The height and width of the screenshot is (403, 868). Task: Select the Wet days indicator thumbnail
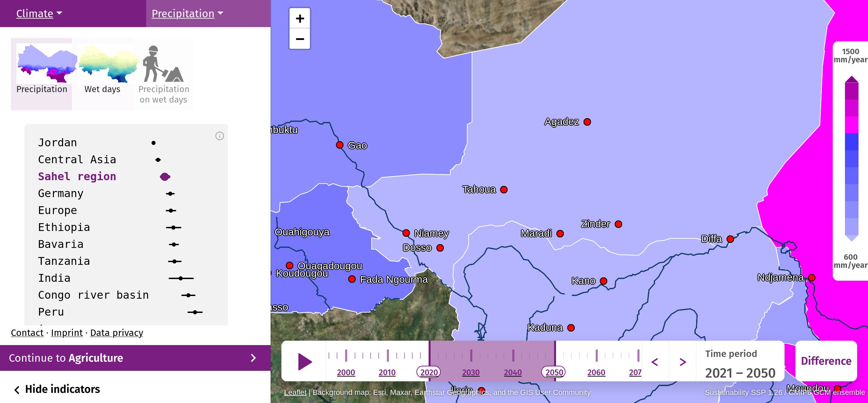pyautogui.click(x=102, y=74)
